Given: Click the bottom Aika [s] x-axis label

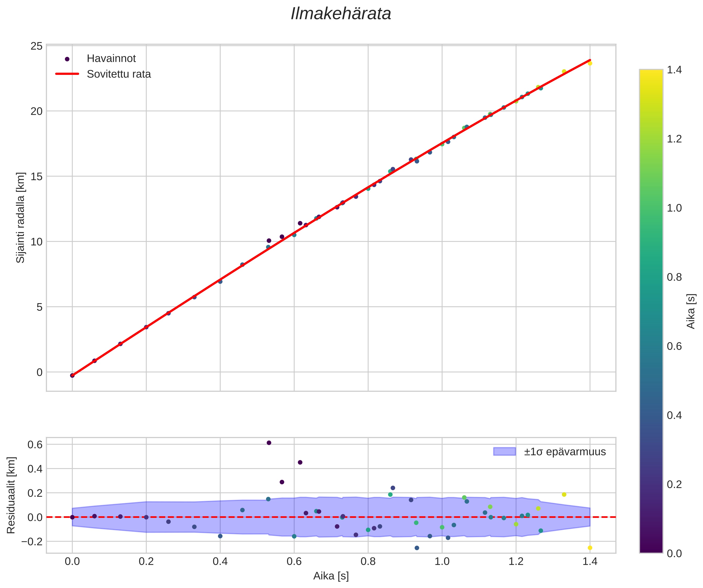Looking at the screenshot, I should 331,576.
